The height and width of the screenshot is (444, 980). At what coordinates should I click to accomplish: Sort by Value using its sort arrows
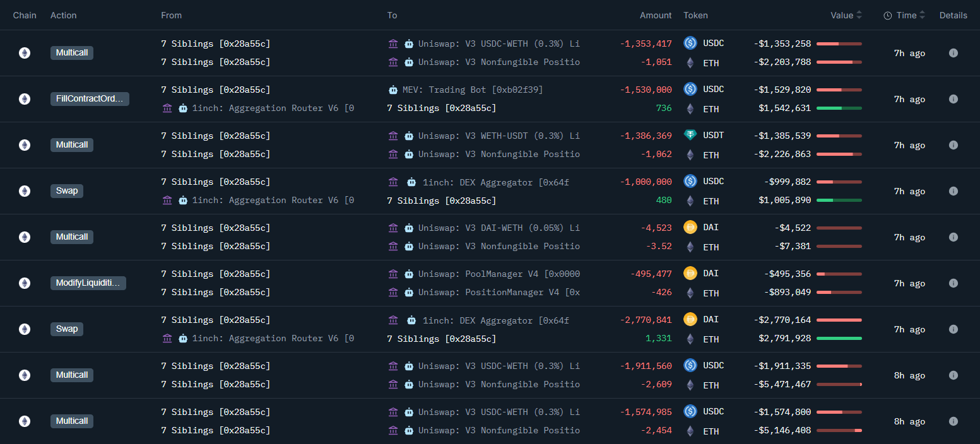[859, 15]
